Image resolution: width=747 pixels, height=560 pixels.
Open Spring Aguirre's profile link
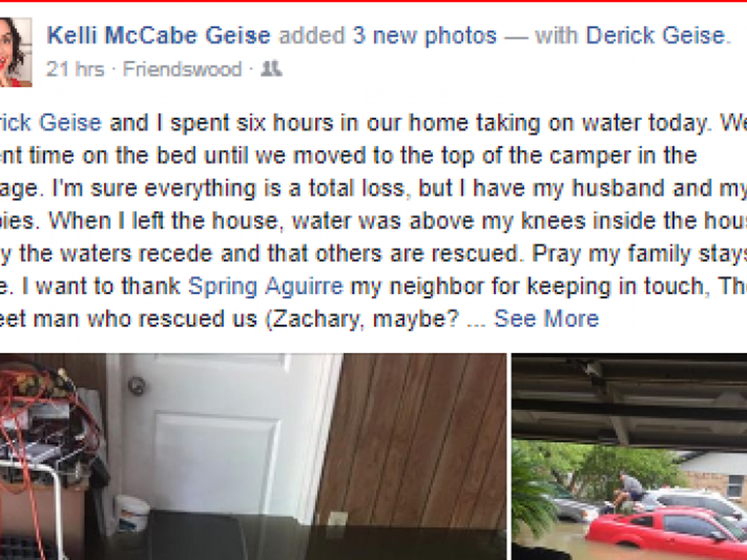[265, 286]
